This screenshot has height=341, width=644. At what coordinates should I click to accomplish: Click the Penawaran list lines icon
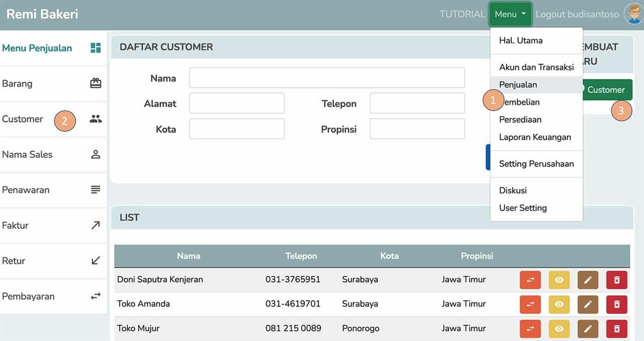(x=96, y=190)
